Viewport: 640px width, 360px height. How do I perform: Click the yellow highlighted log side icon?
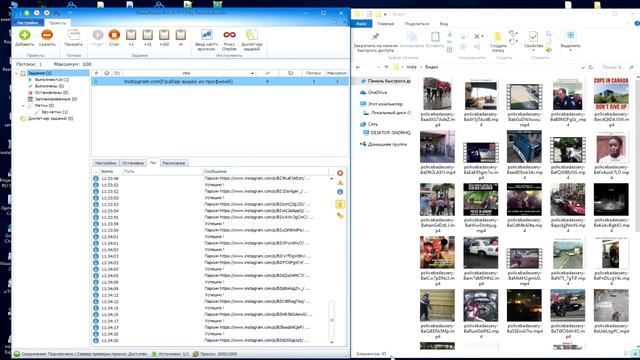coord(340,204)
